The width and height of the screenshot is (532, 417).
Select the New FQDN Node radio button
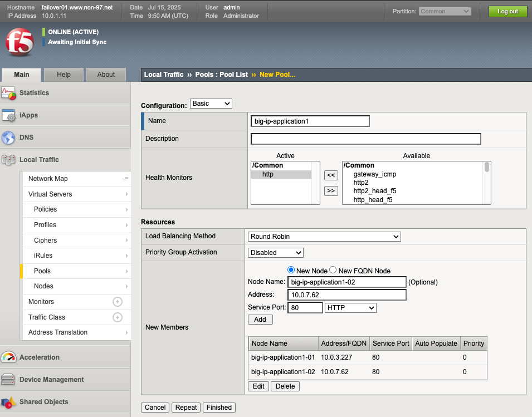point(333,270)
